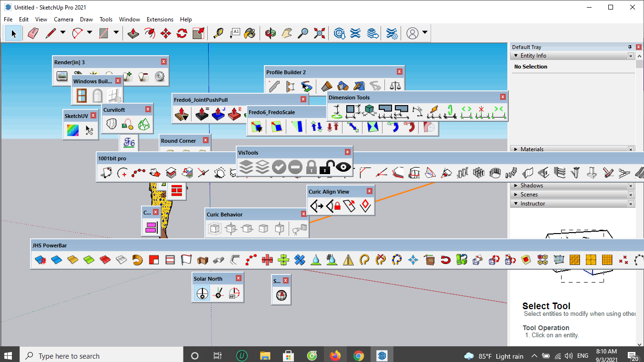This screenshot has height=362, width=644.
Task: Close the Dimension Tools toolbar
Action: [503, 97]
